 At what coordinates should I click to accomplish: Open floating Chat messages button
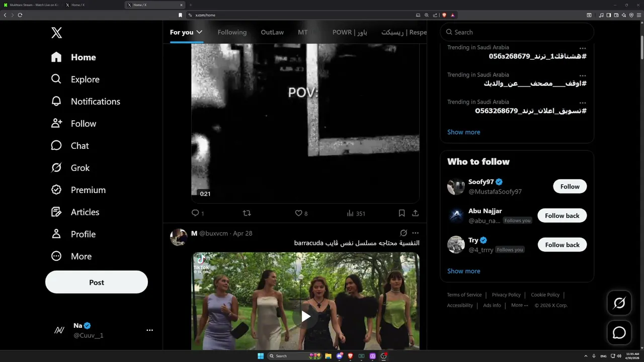[x=619, y=333]
